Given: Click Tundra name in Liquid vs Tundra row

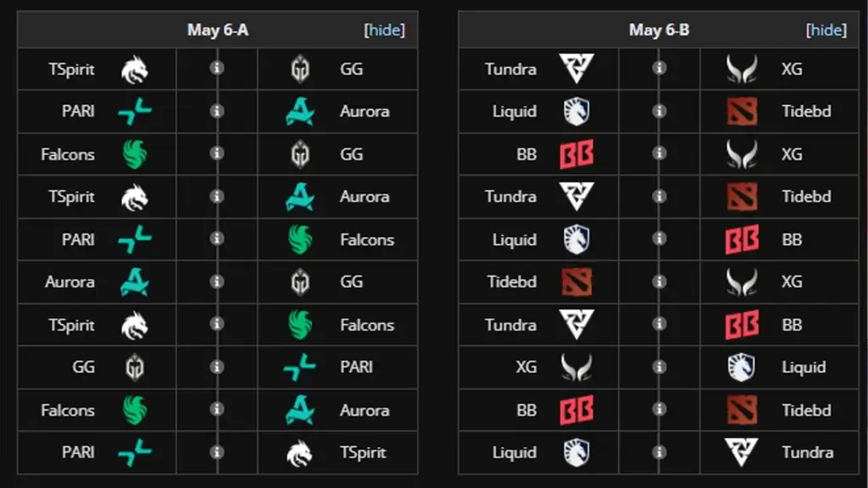Looking at the screenshot, I should [x=808, y=452].
